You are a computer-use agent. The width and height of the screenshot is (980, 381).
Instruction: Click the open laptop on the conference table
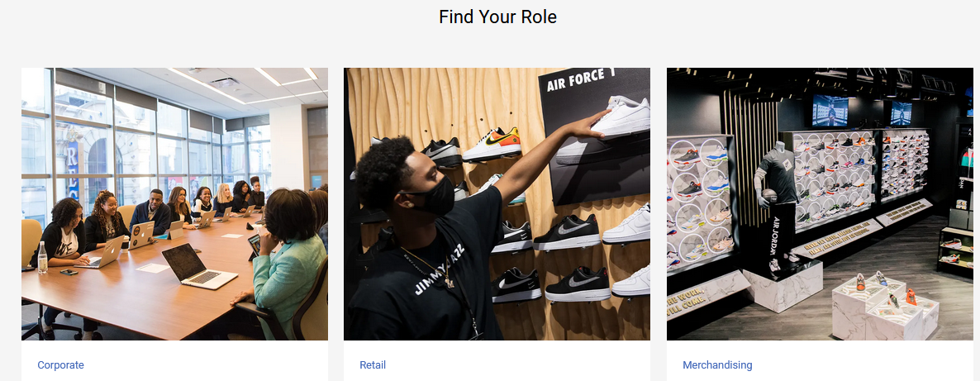(199, 266)
